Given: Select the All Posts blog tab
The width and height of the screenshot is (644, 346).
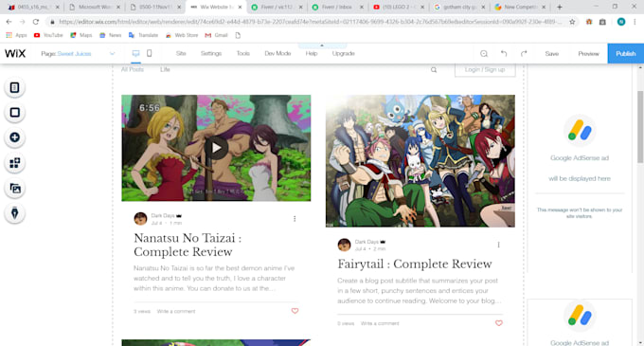Looking at the screenshot, I should tap(133, 69).
